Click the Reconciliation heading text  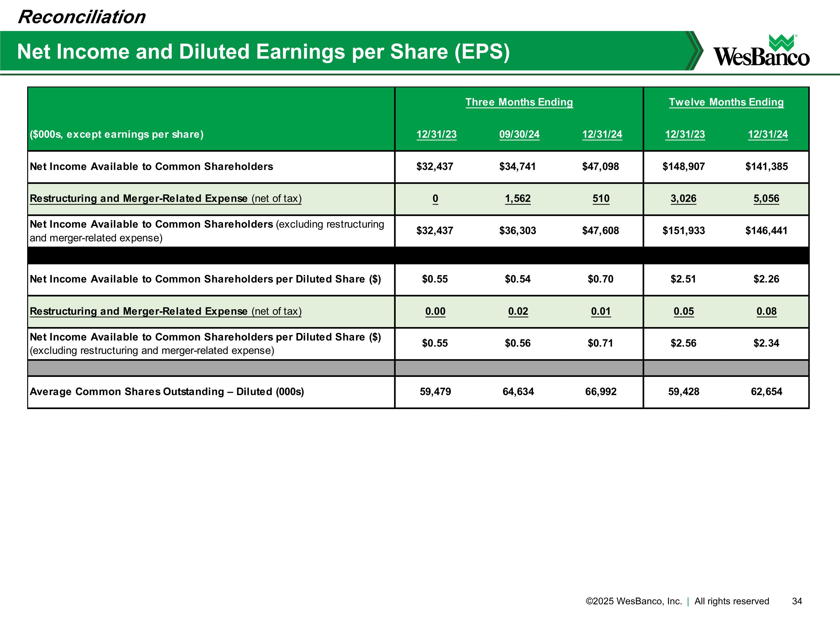point(82,17)
